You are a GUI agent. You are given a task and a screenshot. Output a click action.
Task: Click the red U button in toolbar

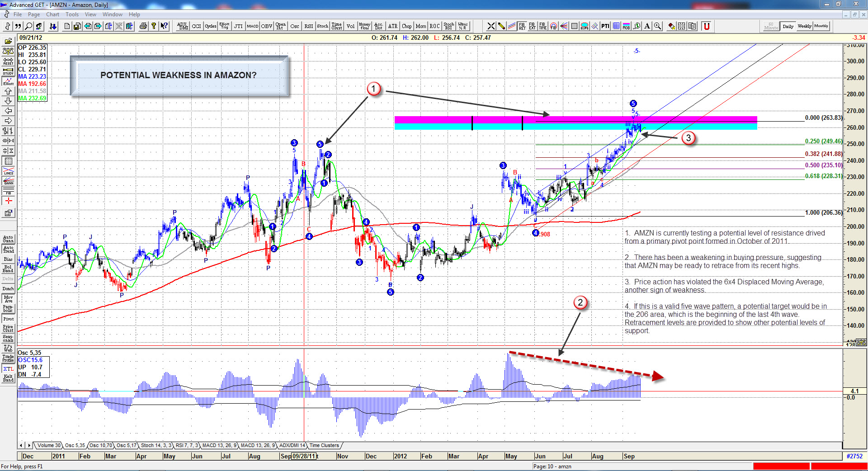[x=707, y=26]
